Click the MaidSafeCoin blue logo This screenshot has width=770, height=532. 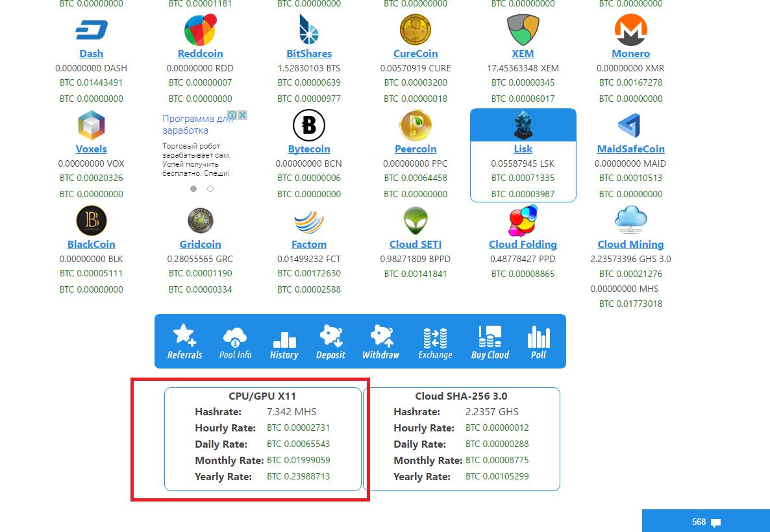coord(630,125)
